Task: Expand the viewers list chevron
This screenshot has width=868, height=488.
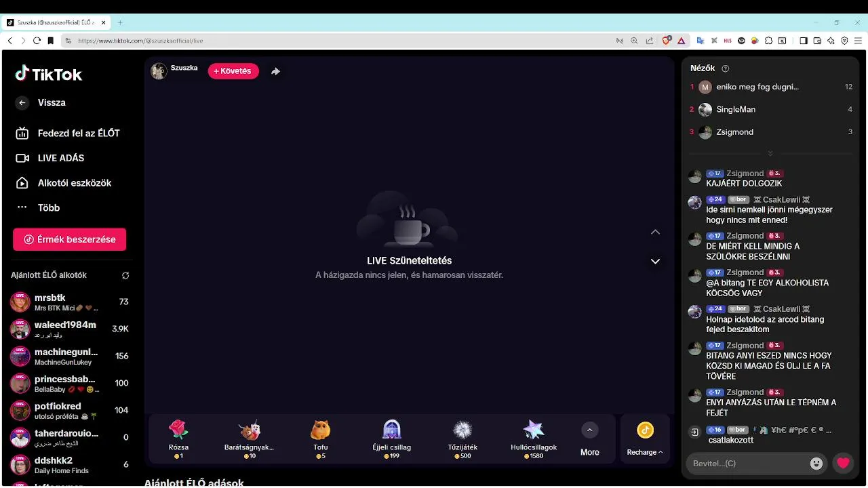Action: coord(770,154)
